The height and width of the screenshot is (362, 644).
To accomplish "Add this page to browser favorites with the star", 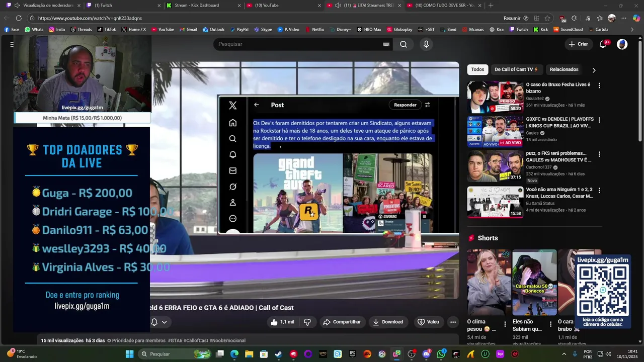I will click(x=547, y=18).
